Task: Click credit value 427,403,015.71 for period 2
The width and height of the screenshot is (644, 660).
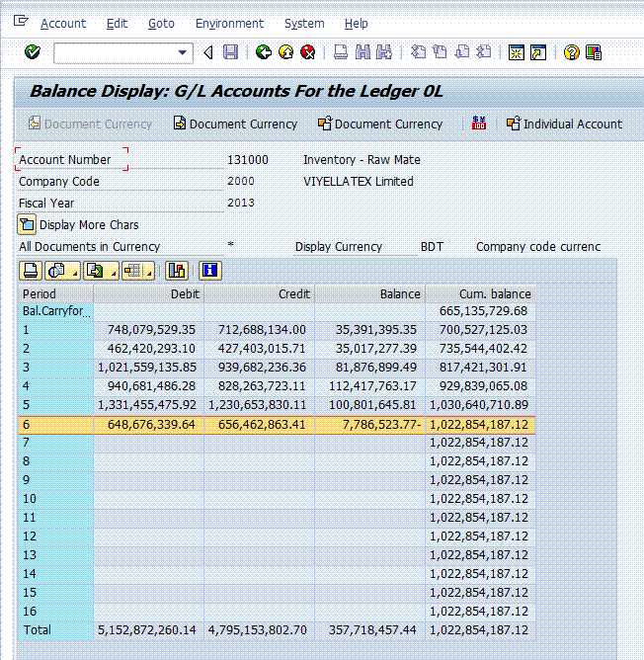Action: pyautogui.click(x=262, y=349)
